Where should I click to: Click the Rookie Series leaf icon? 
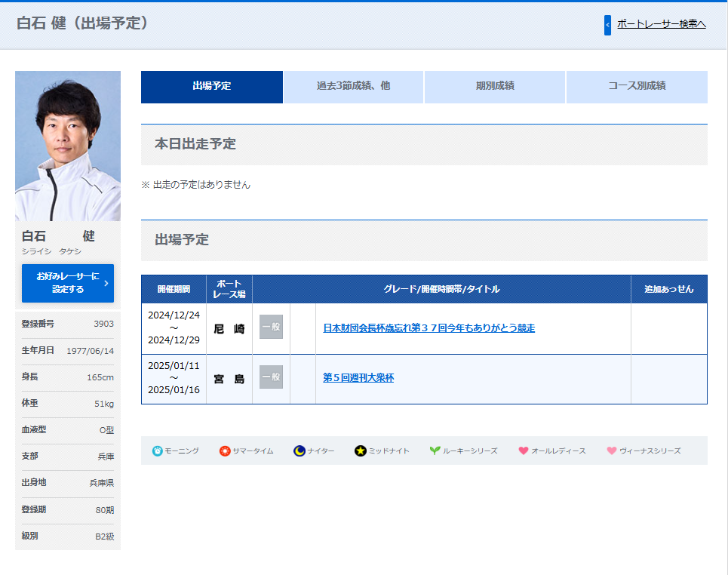tap(435, 450)
